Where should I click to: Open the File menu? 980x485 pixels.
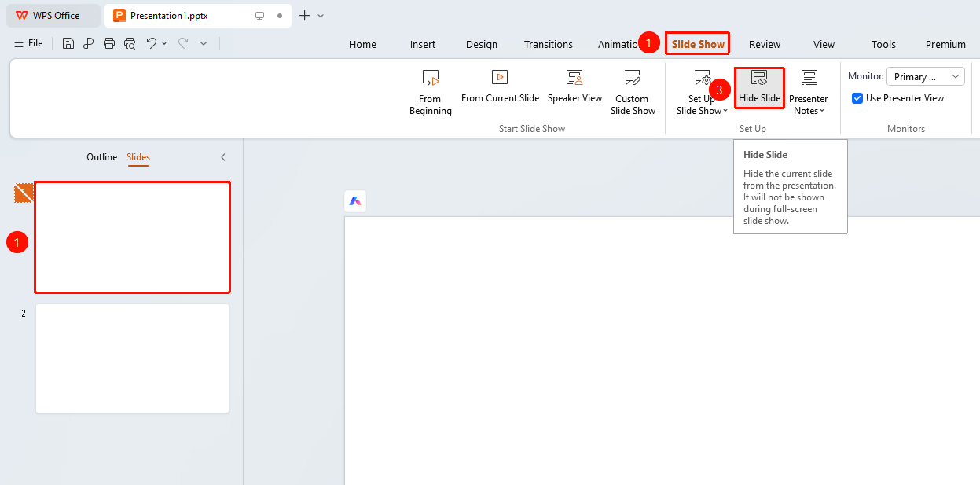[x=28, y=43]
